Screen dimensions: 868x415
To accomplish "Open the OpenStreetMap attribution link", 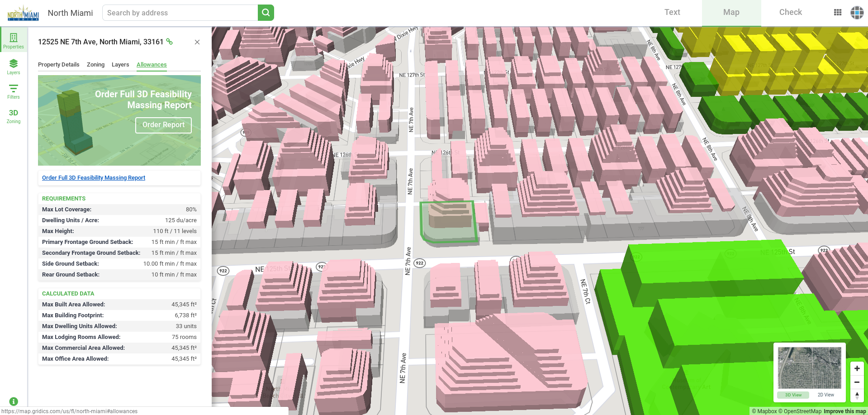I will [800, 411].
